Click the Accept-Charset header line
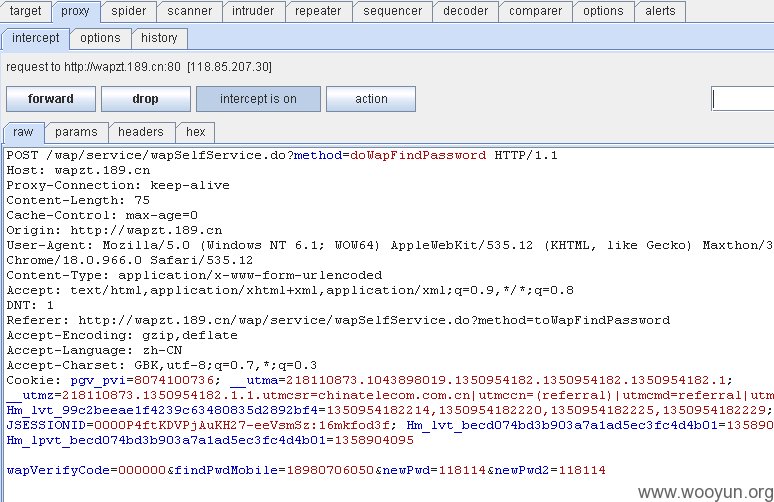Image resolution: width=774 pixels, height=502 pixels. tap(162, 365)
